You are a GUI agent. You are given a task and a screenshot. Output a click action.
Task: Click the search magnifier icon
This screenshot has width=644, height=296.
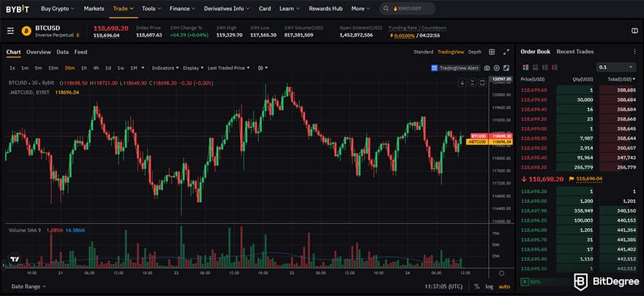pyautogui.click(x=386, y=8)
